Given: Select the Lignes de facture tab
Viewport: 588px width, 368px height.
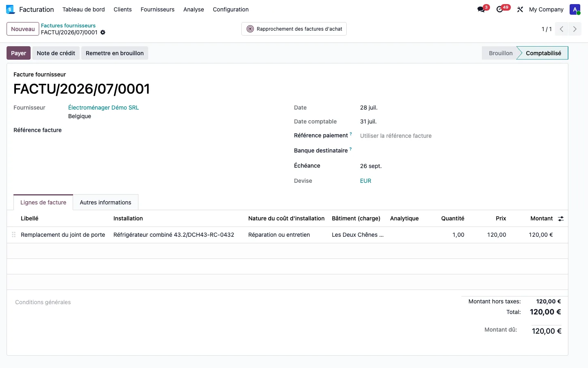Looking at the screenshot, I should (43, 202).
